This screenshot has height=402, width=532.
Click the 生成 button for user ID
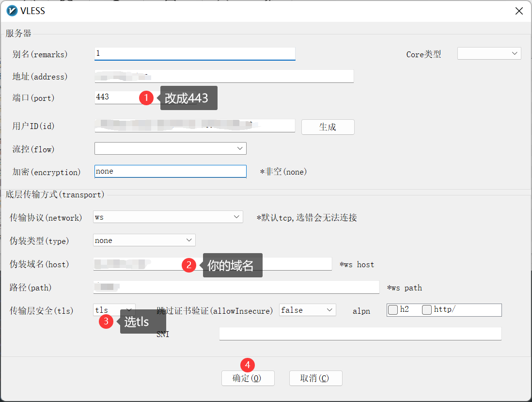pos(328,127)
